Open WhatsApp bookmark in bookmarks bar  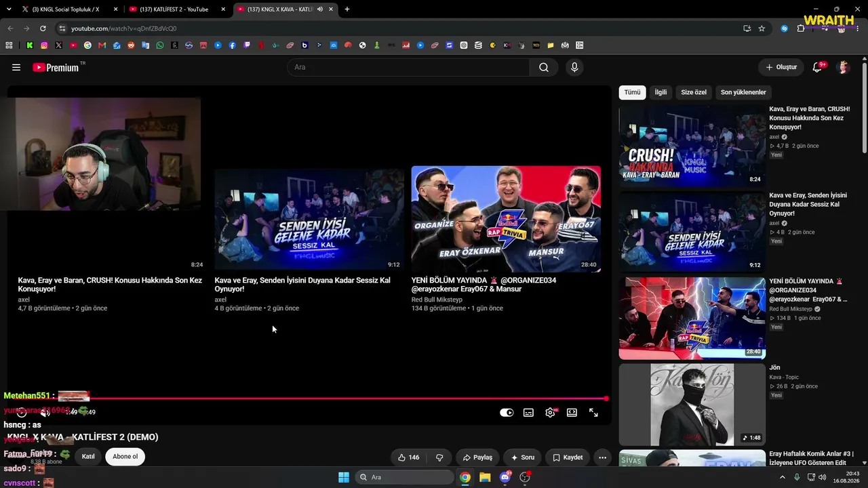tap(160, 45)
